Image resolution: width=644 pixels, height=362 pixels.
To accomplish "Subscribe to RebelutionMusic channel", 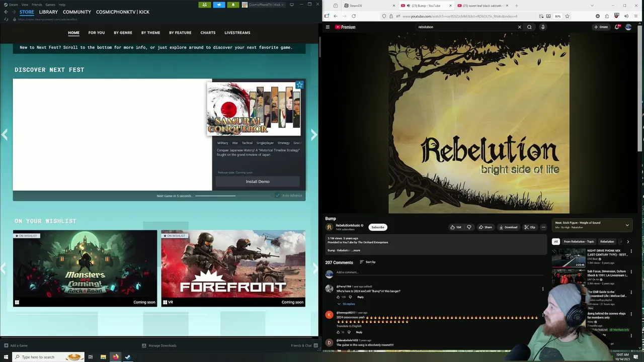I will (378, 227).
